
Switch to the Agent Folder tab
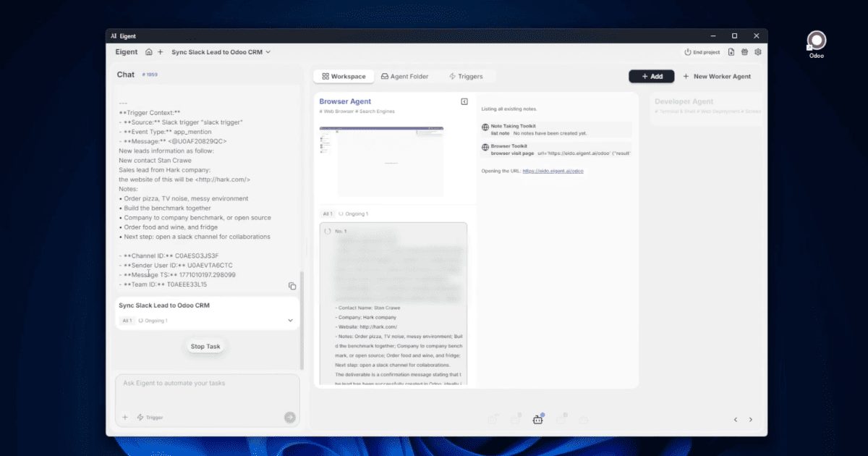tap(404, 76)
